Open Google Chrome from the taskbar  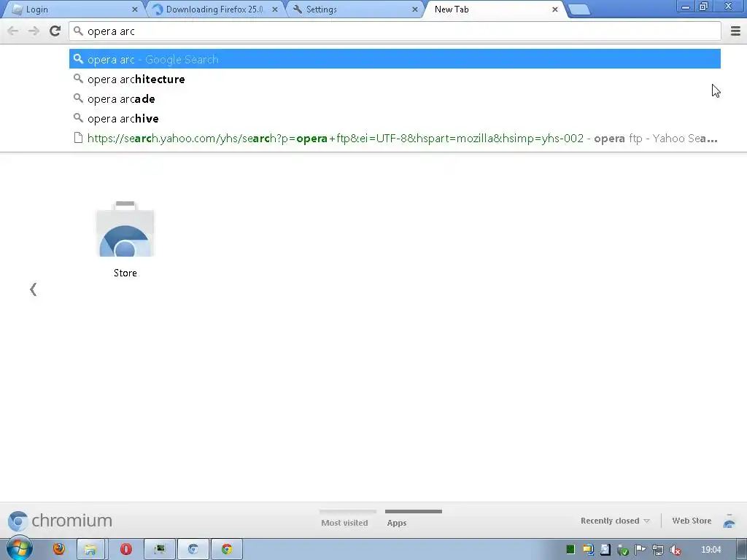(227, 550)
